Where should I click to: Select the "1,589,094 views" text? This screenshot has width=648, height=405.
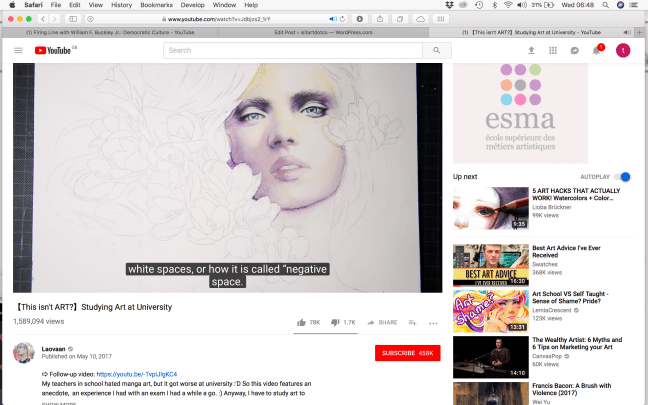[38, 322]
